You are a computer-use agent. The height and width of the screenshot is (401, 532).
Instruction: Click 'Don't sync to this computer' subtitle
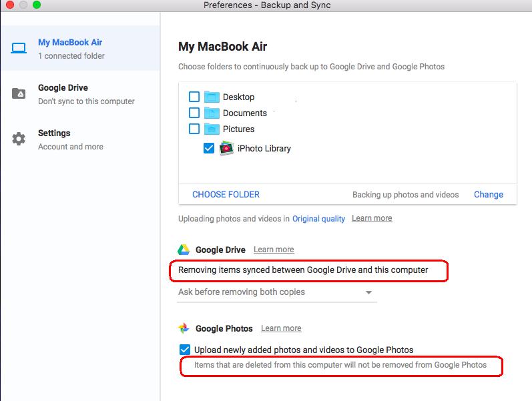(86, 101)
